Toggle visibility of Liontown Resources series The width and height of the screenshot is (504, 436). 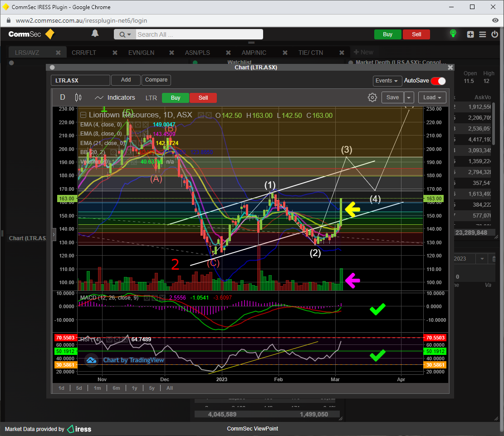coord(201,115)
